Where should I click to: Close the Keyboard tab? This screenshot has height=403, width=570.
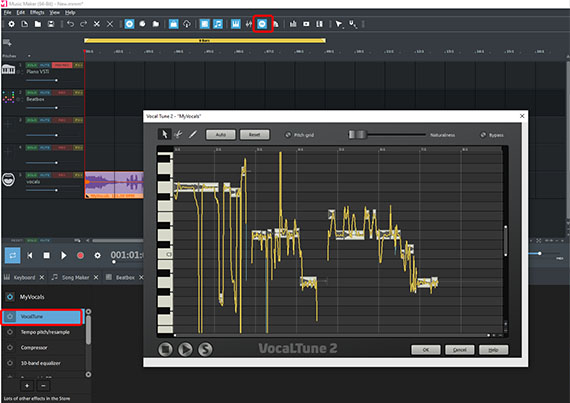pos(42,277)
